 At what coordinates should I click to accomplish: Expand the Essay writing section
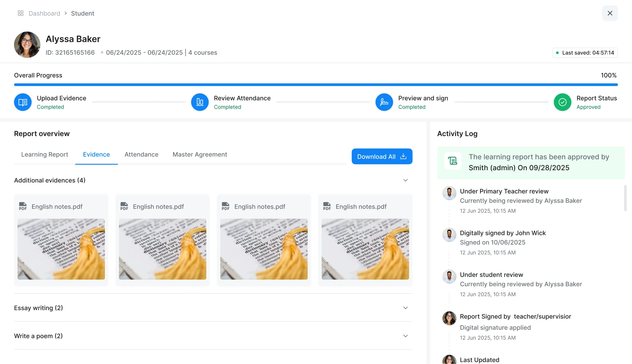click(x=405, y=308)
